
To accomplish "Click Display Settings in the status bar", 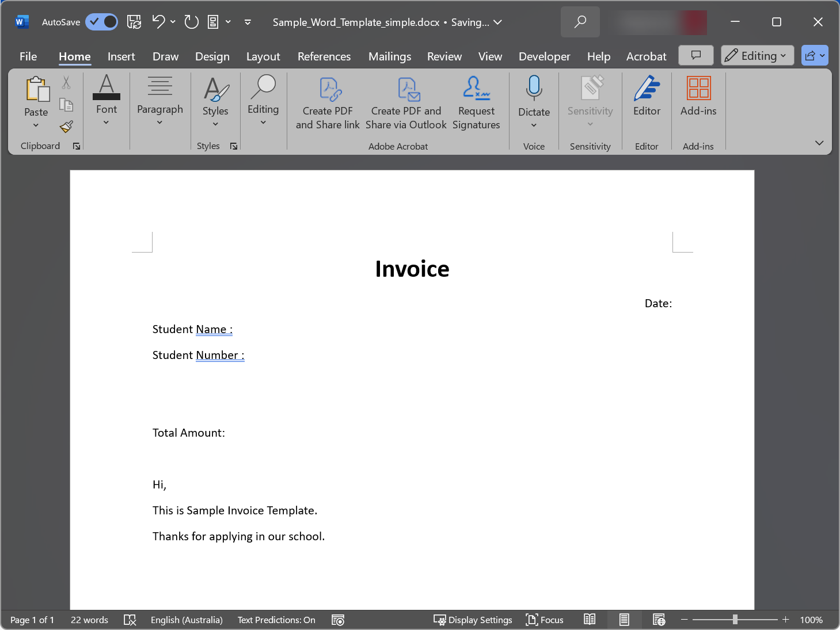I will pyautogui.click(x=473, y=620).
